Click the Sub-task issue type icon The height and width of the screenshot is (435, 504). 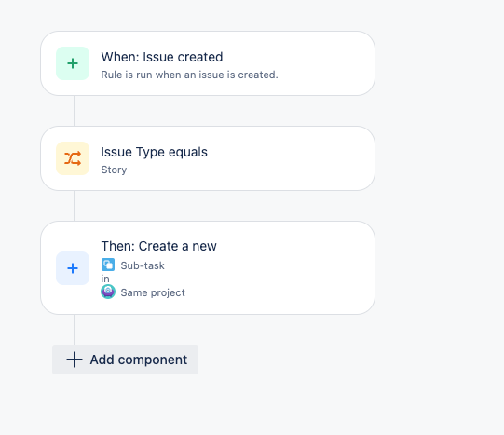108,265
